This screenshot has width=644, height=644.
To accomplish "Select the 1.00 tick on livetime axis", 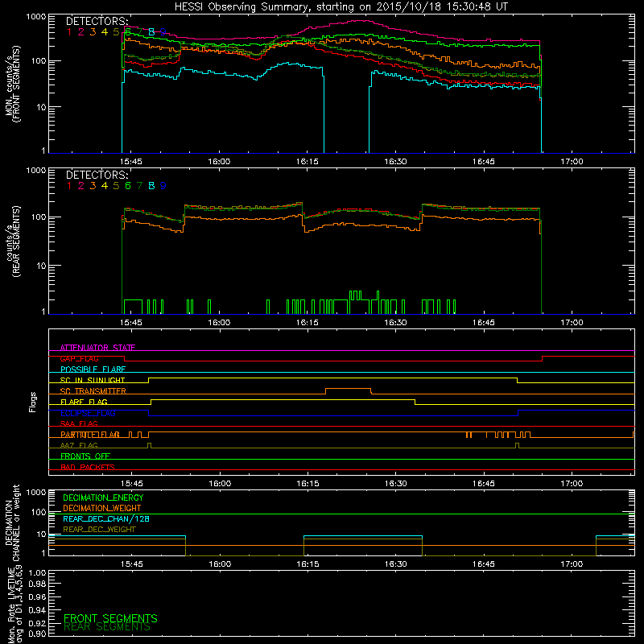I will 37,572.
